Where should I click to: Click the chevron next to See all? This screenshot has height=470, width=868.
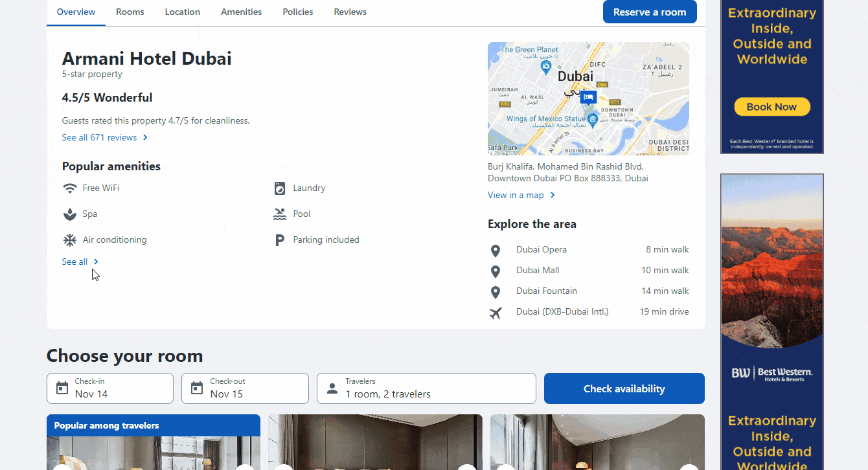96,262
